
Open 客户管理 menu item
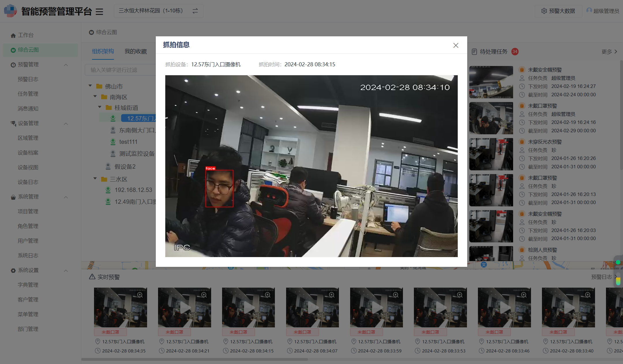(28, 300)
